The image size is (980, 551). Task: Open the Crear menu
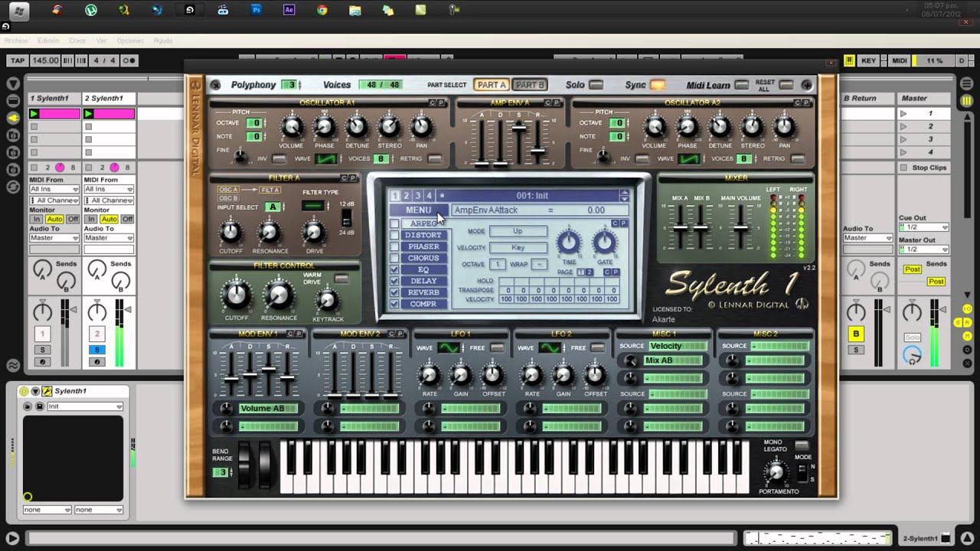(x=77, y=41)
